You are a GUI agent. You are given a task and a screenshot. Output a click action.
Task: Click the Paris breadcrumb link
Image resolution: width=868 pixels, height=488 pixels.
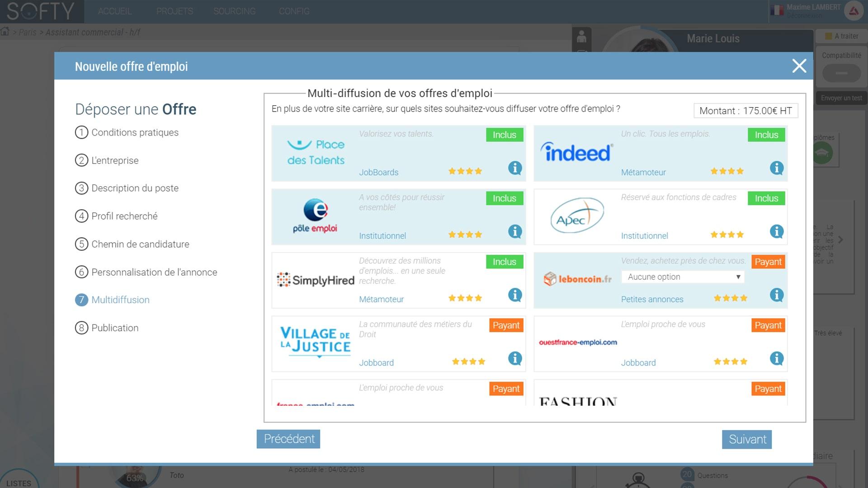click(28, 33)
